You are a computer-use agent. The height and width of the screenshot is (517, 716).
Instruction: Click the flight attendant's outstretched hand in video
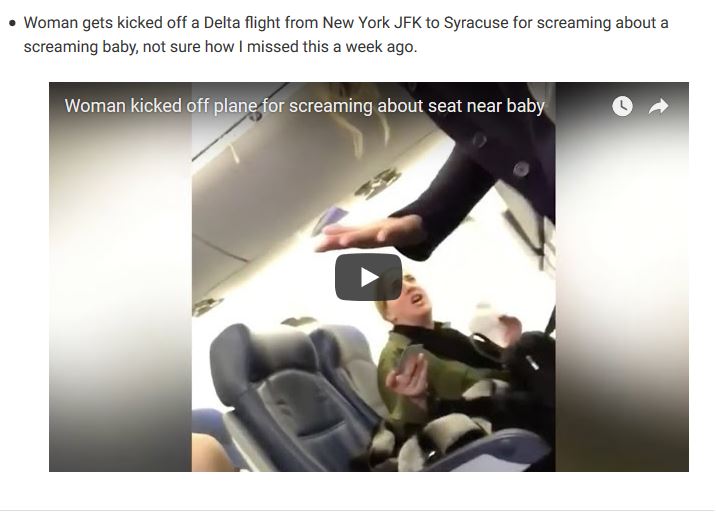pos(370,234)
